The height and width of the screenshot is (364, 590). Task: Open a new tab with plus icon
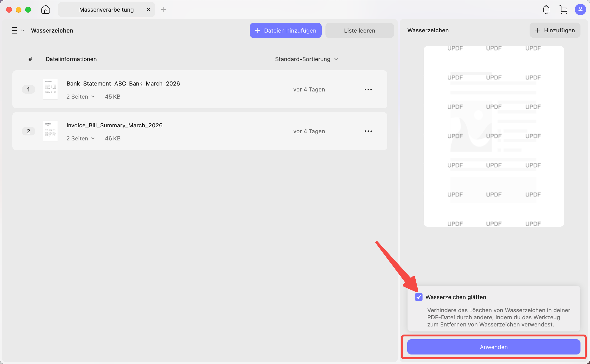[x=164, y=10]
